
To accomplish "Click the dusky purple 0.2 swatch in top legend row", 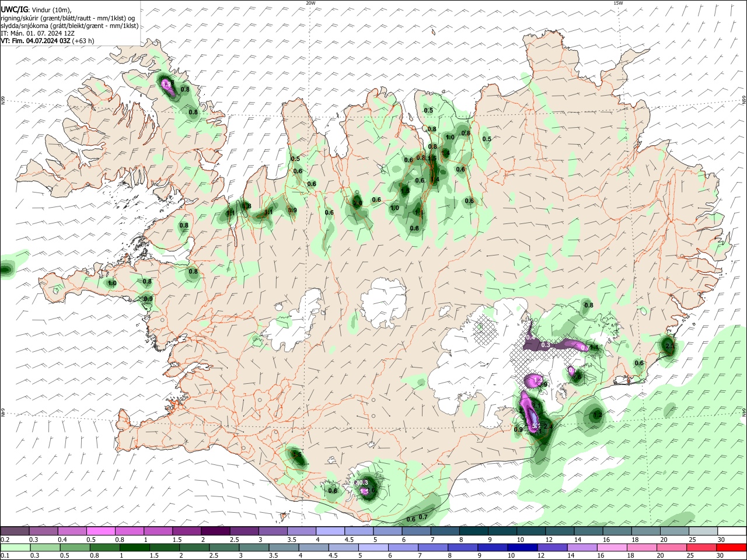I will 15,531.
